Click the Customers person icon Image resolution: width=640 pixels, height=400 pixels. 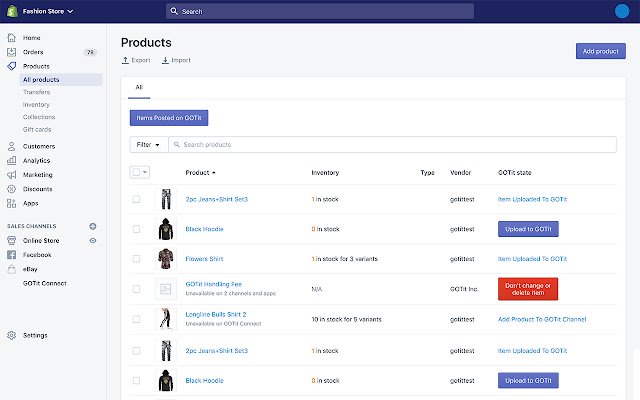pos(11,146)
